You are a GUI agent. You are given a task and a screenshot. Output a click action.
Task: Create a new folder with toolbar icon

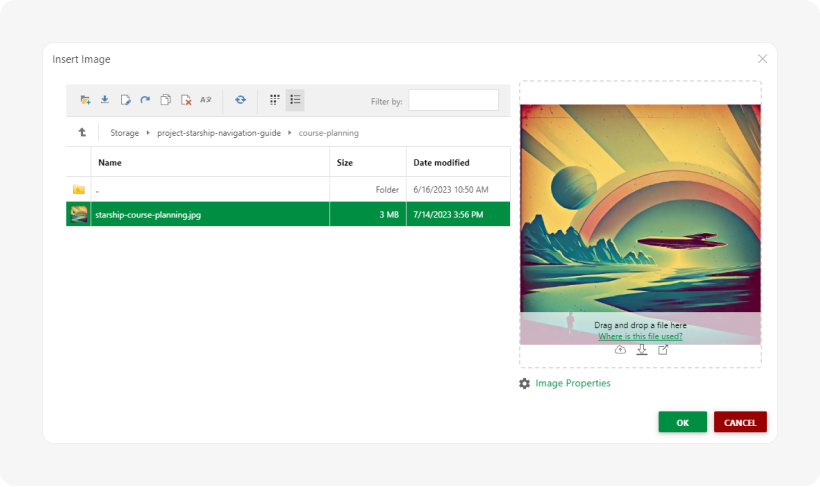point(85,100)
